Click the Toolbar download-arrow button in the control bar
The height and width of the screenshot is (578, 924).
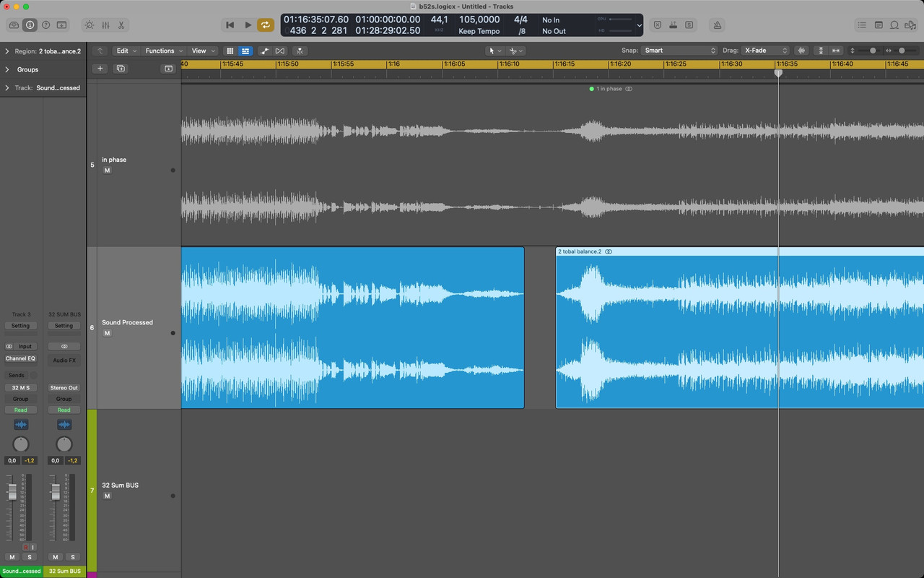coord(61,25)
